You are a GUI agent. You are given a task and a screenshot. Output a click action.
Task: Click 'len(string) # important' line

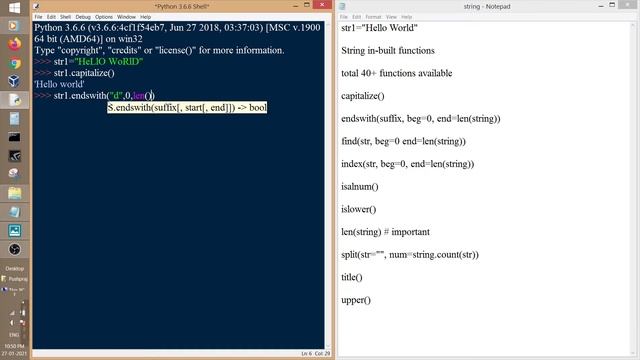(x=385, y=232)
